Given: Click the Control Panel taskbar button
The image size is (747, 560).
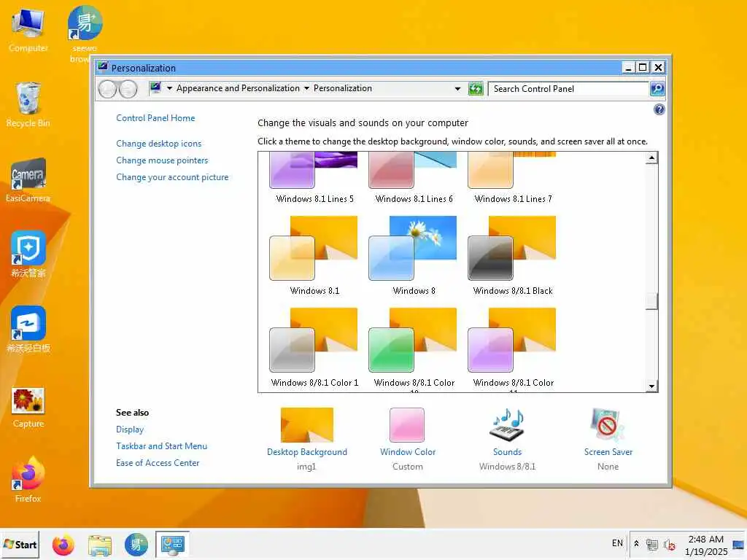Looking at the screenshot, I should point(172,545).
